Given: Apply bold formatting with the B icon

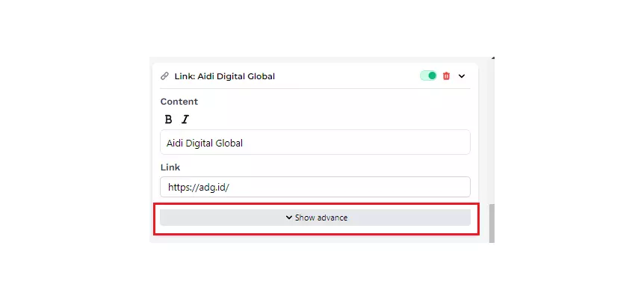Looking at the screenshot, I should [x=168, y=120].
